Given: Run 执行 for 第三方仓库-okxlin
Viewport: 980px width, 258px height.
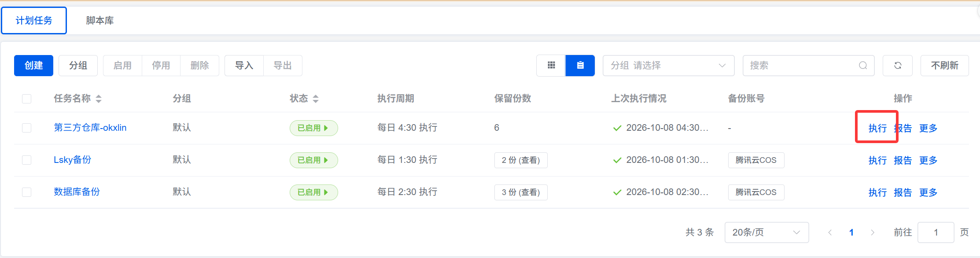Looking at the screenshot, I should [877, 128].
